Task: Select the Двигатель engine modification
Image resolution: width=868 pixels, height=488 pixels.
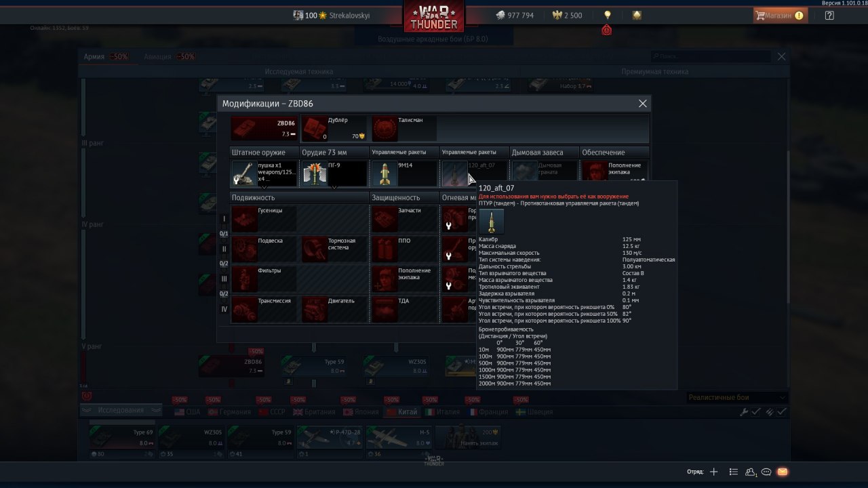Action: (x=334, y=309)
